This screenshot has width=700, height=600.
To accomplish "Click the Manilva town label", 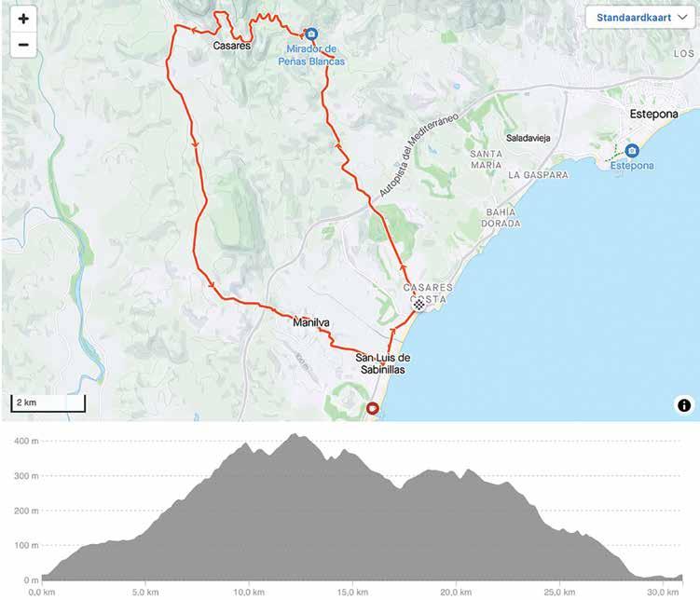I will [x=311, y=322].
